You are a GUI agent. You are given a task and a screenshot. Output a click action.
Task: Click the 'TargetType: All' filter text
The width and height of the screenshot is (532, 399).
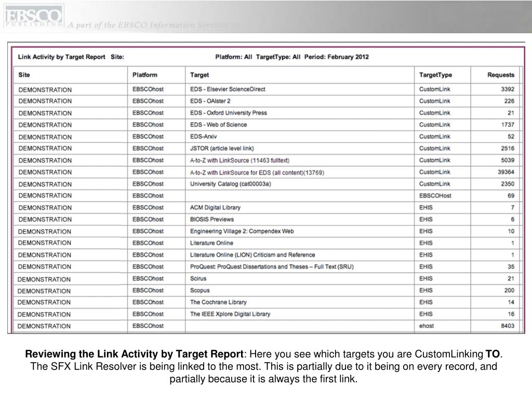pyautogui.click(x=278, y=57)
